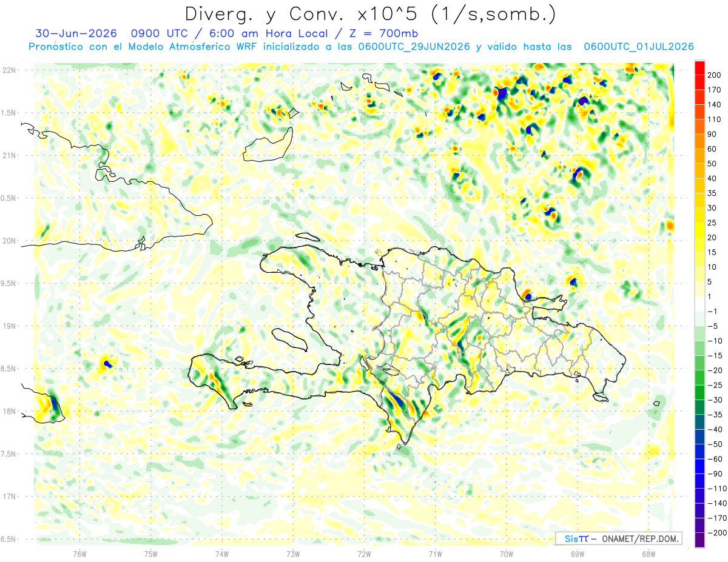
Task: Click the positive '10' color scale label
Action: pos(712,267)
